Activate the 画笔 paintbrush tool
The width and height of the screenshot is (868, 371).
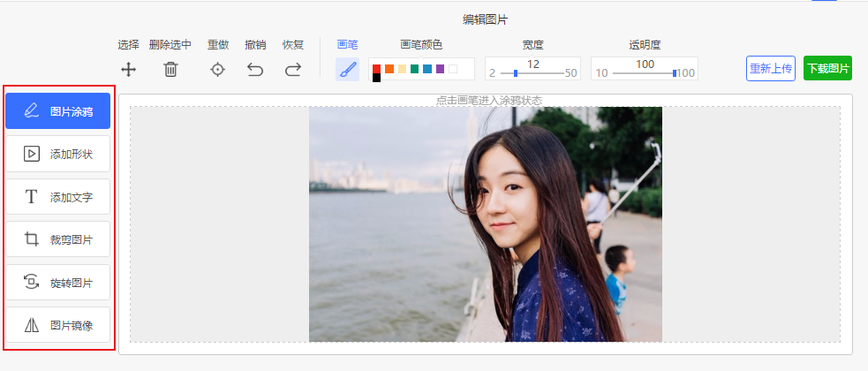pos(347,69)
